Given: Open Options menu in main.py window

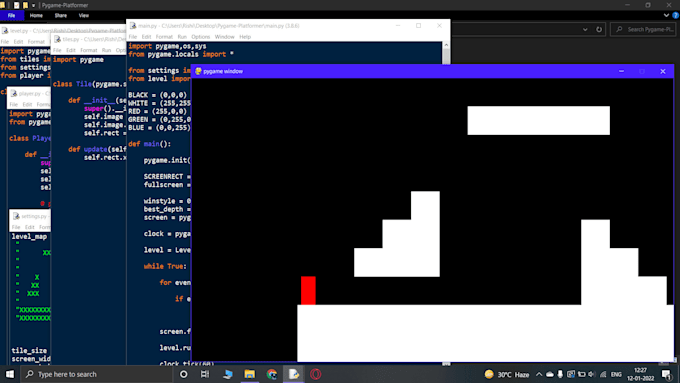Looking at the screenshot, I should [201, 37].
